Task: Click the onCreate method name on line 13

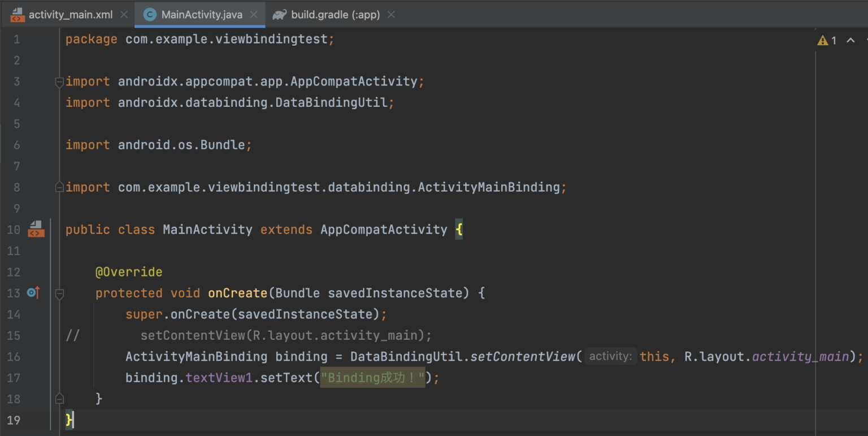Action: click(237, 293)
